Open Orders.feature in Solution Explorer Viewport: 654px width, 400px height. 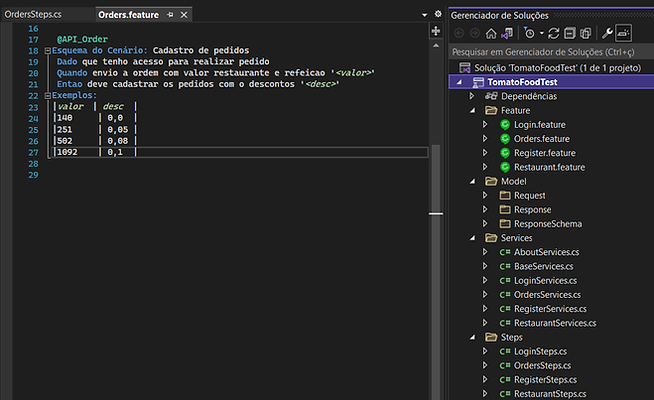(541, 139)
